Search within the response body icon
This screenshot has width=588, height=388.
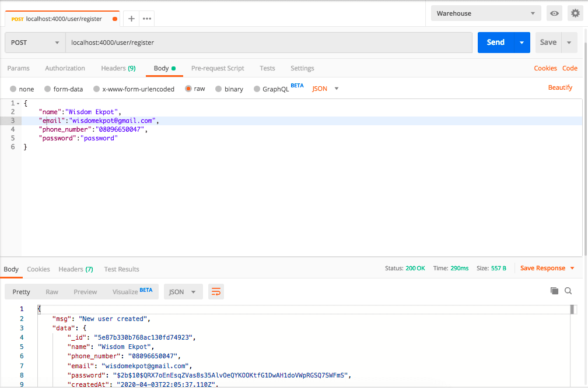568,291
